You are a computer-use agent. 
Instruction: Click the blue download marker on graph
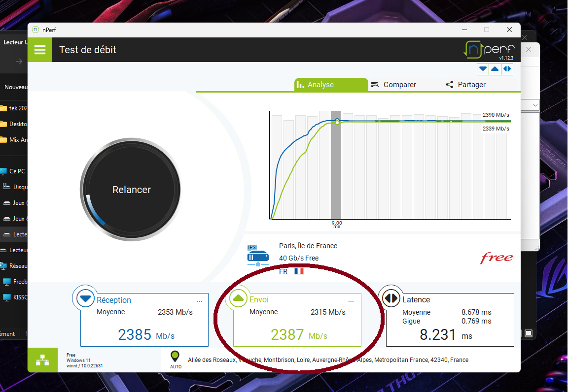pyautogui.click(x=337, y=121)
